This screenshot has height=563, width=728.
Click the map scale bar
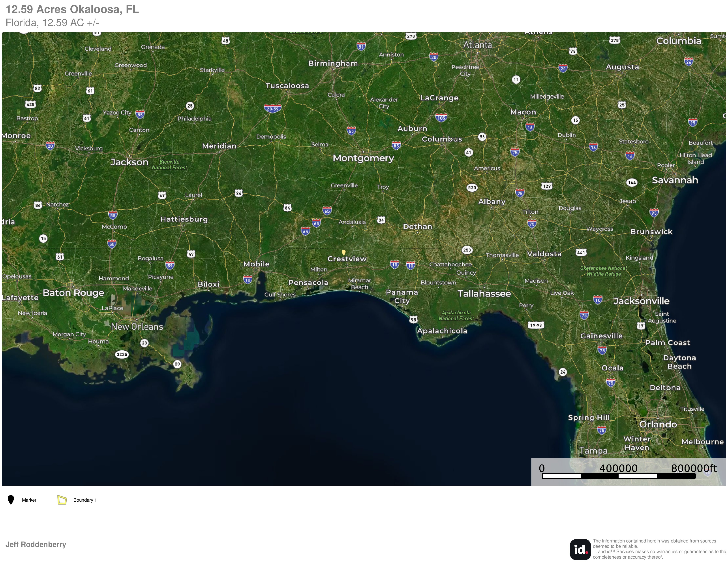coord(619,476)
